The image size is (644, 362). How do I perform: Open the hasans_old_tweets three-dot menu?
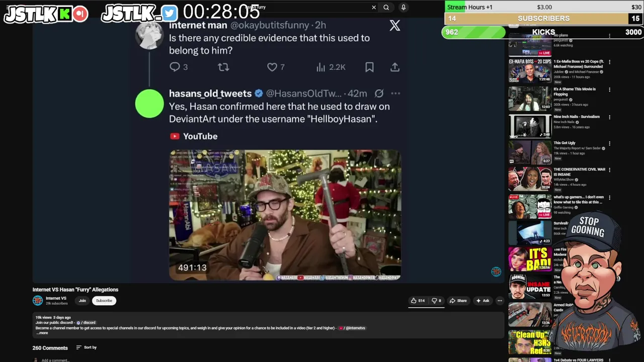[395, 94]
